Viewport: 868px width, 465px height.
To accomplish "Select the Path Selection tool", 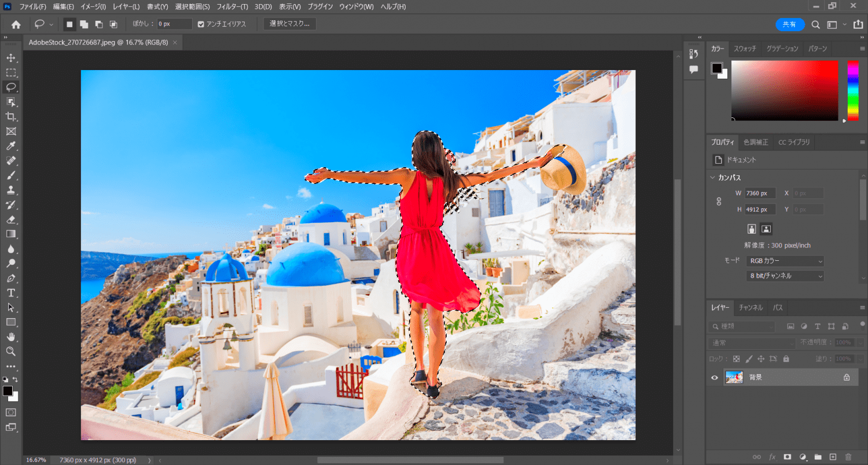I will [10, 307].
